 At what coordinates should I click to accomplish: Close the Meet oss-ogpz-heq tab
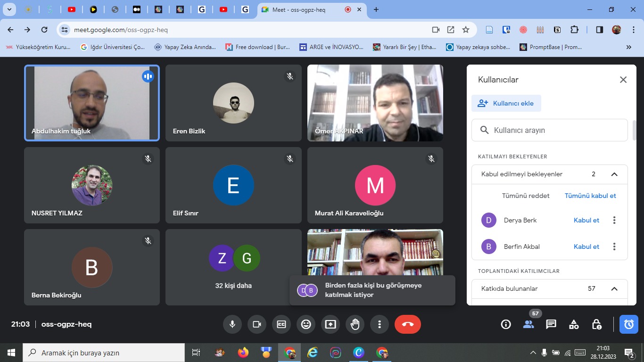pos(360,9)
